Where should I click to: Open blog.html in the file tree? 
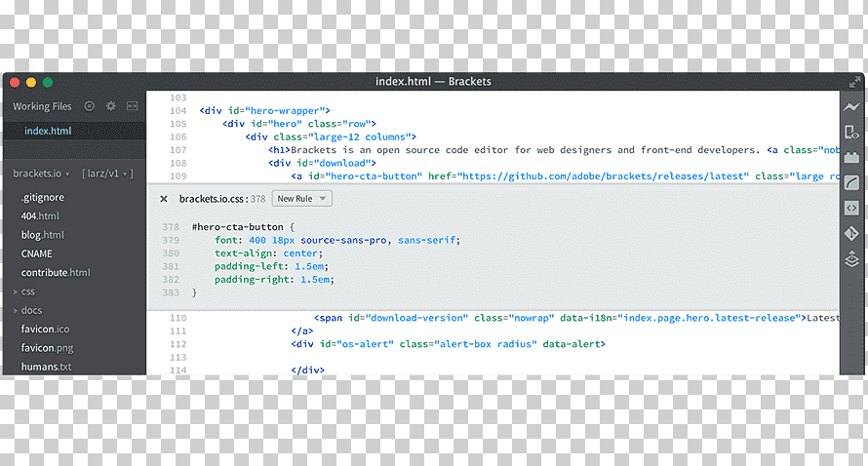(43, 235)
